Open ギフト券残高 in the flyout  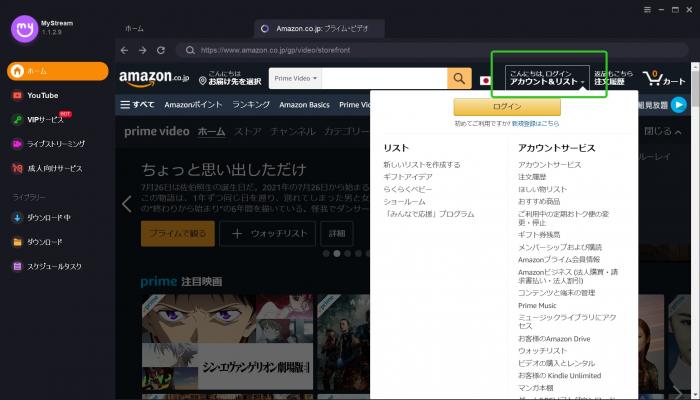click(x=539, y=235)
